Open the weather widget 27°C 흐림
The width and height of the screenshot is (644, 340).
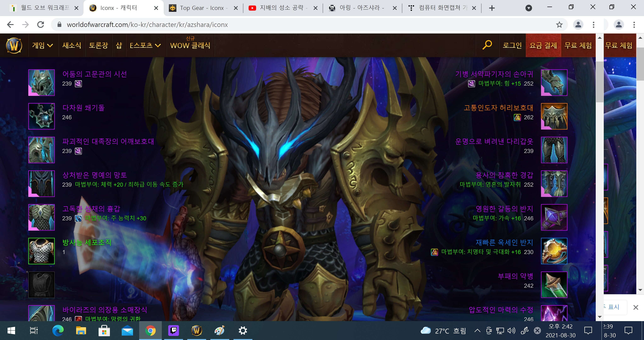[x=443, y=331]
